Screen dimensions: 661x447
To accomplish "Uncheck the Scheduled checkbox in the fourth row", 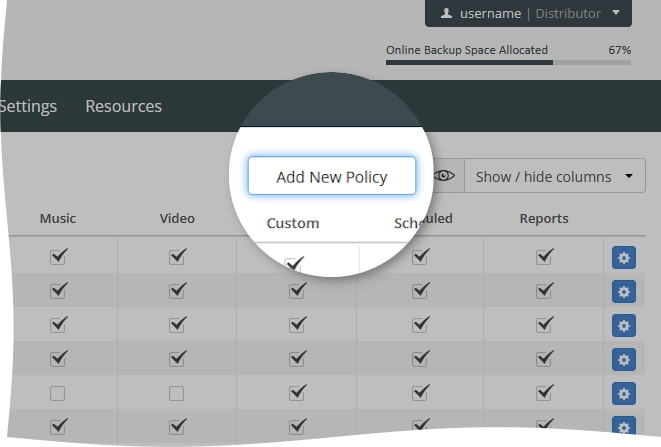I will pyautogui.click(x=420, y=359).
